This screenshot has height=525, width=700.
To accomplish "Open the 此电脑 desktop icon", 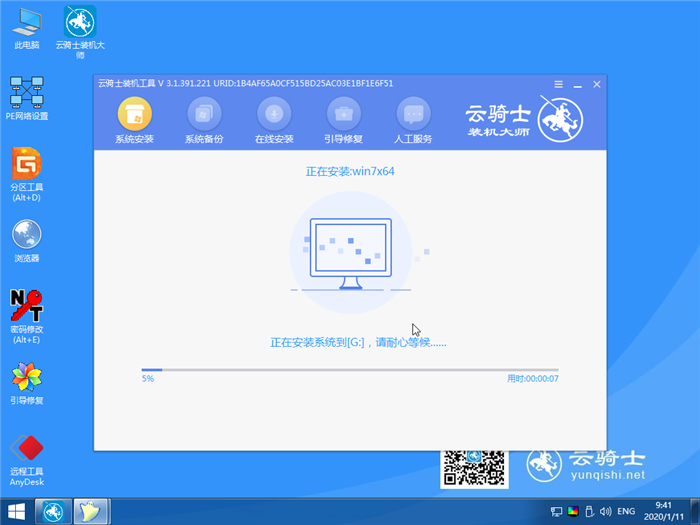I will (27, 28).
